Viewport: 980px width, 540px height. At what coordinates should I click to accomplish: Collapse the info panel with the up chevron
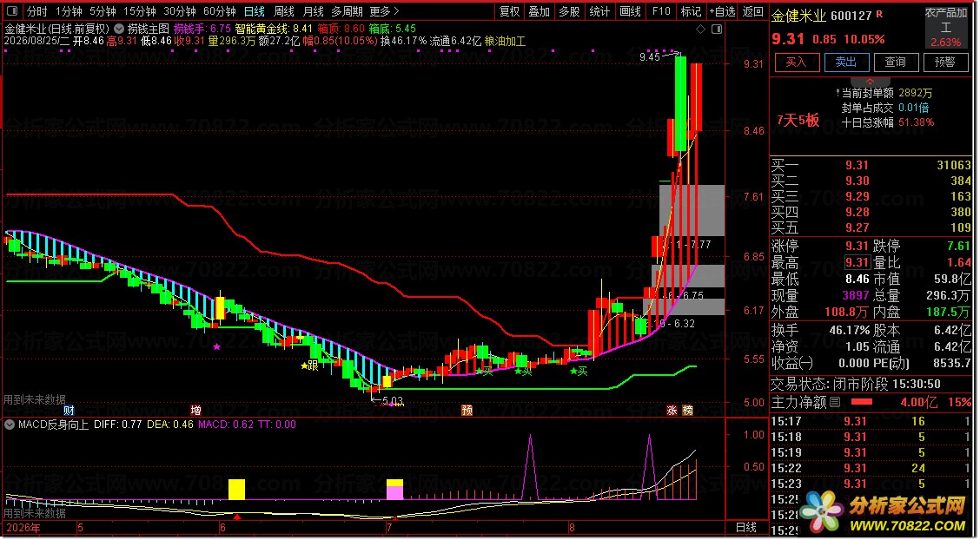click(870, 81)
